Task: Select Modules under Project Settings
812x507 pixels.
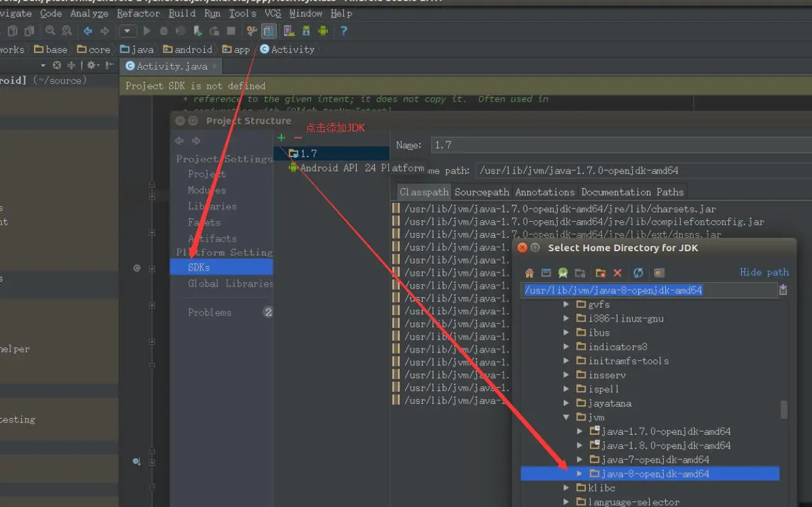Action: 207,190
